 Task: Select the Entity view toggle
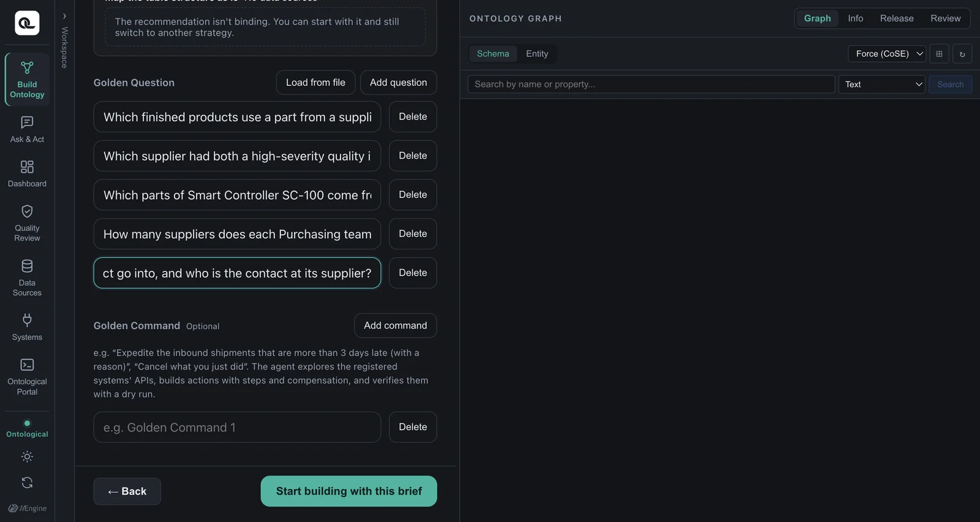coord(537,54)
